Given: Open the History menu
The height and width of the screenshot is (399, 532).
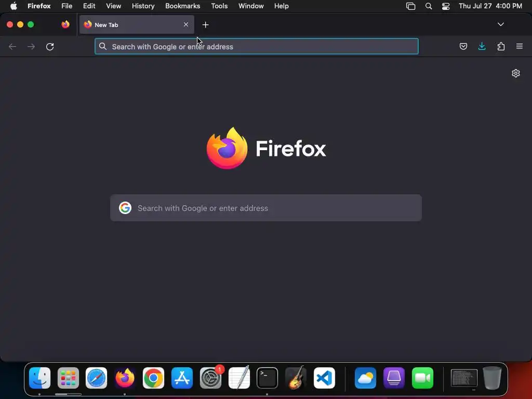Looking at the screenshot, I should 143,6.
